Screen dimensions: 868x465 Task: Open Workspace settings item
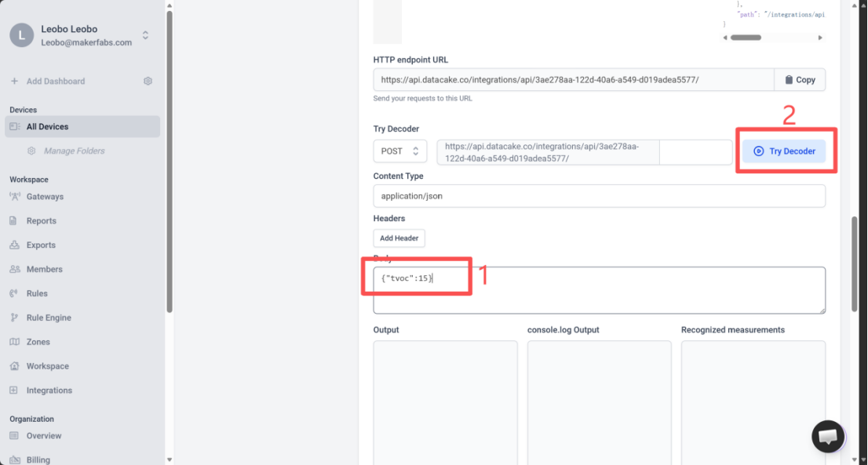[x=48, y=366]
